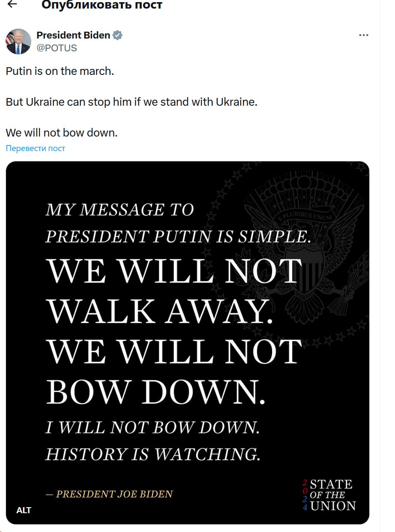Viewport: 395px width, 532px height.
Task: Click the 'We will not bow down.' post line
Action: coord(62,133)
